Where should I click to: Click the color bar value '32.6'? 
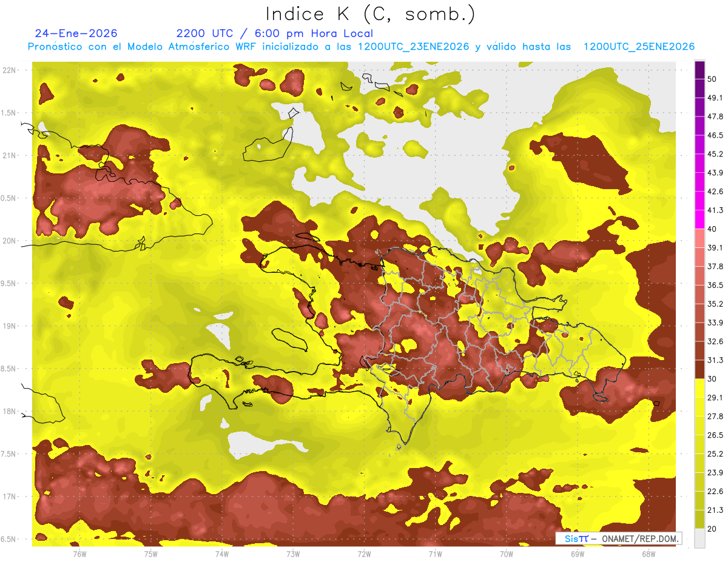(715, 341)
